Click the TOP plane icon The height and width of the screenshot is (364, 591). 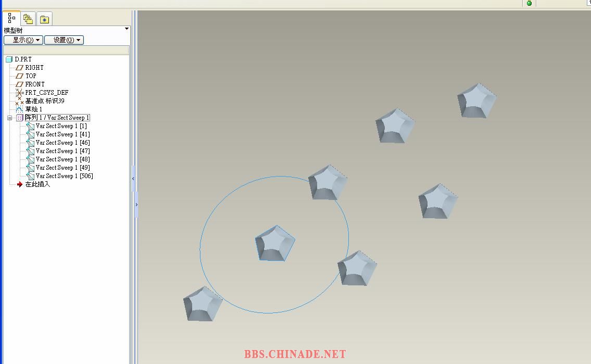[x=19, y=76]
